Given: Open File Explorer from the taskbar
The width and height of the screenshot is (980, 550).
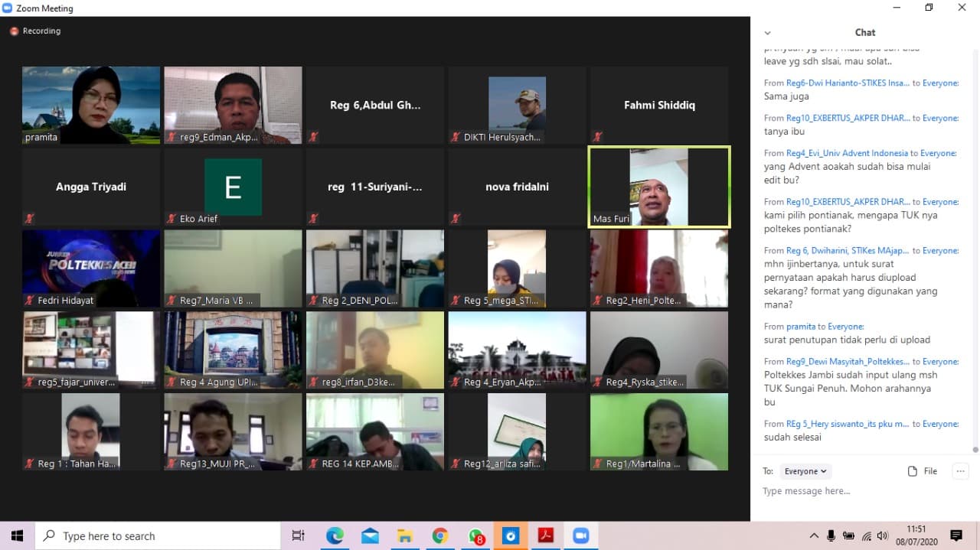Looking at the screenshot, I should point(405,536).
